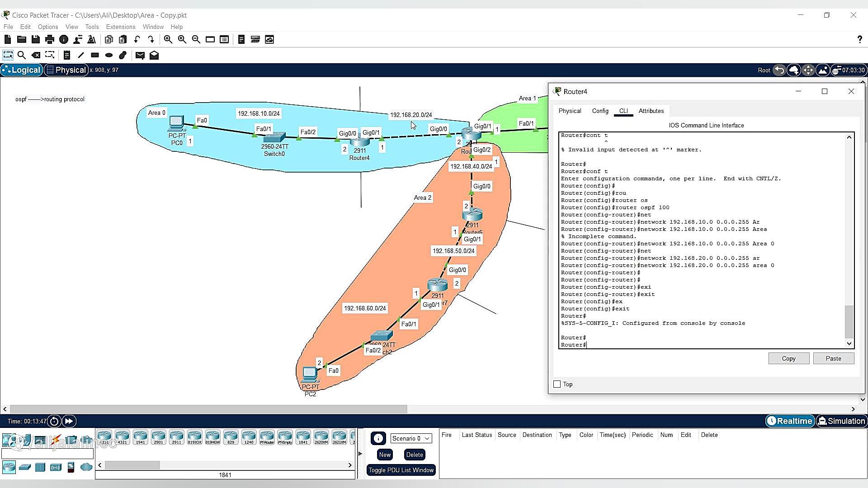Image resolution: width=868 pixels, height=488 pixels.
Task: Select the Place Note tool
Action: click(66, 55)
